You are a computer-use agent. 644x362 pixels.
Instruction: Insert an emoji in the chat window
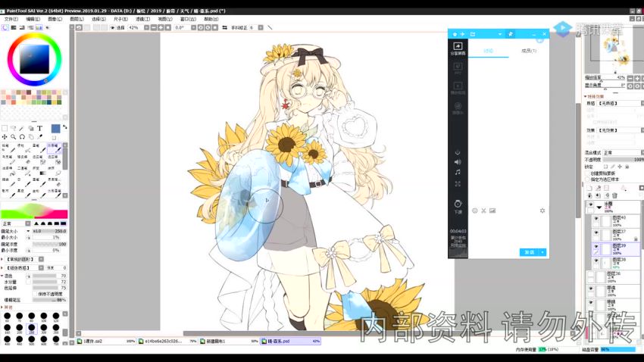coord(475,211)
